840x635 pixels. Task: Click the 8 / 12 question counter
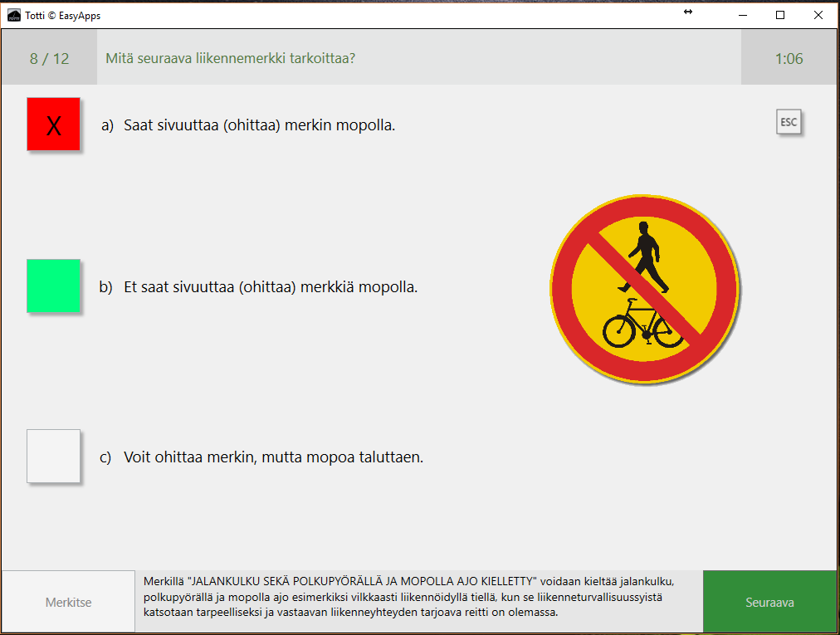(50, 59)
